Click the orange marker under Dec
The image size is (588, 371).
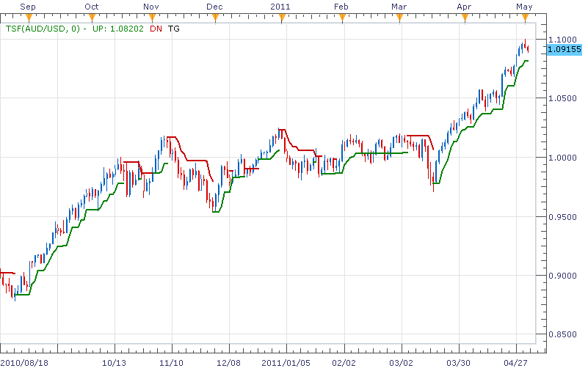(215, 18)
